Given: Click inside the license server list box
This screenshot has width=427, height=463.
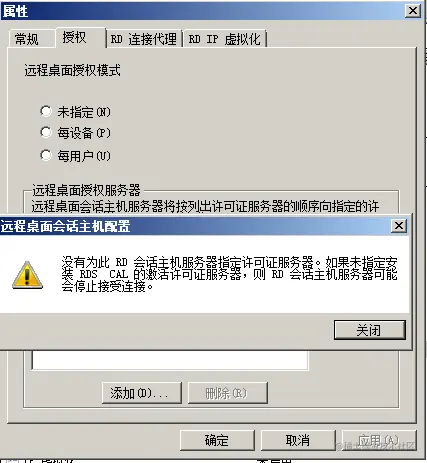Looking at the screenshot, I should point(170,360).
